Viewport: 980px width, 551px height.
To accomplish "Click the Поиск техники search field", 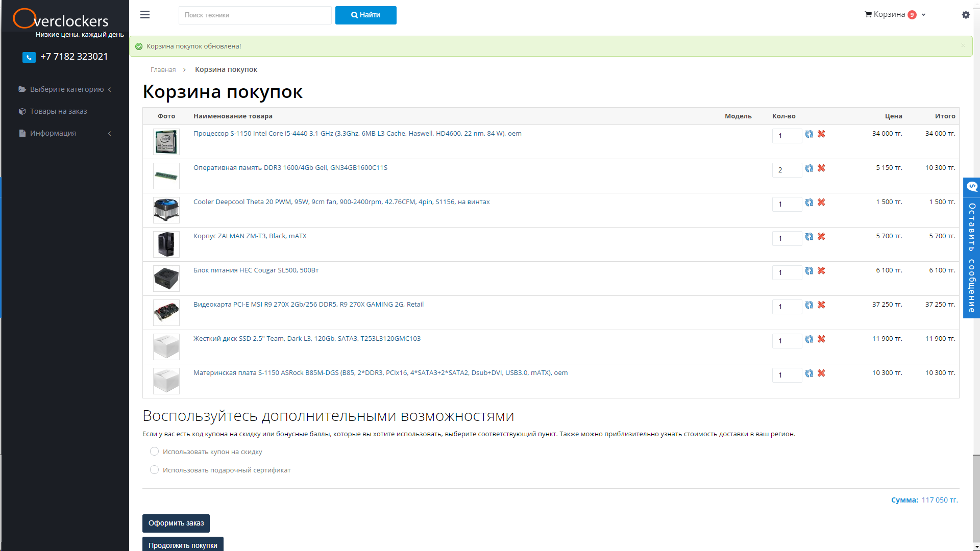I will pyautogui.click(x=255, y=15).
